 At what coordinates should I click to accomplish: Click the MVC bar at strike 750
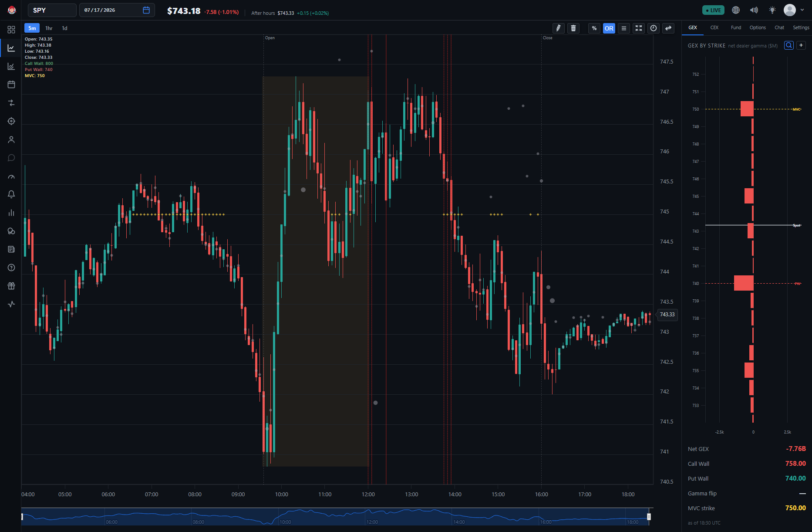[747, 109]
